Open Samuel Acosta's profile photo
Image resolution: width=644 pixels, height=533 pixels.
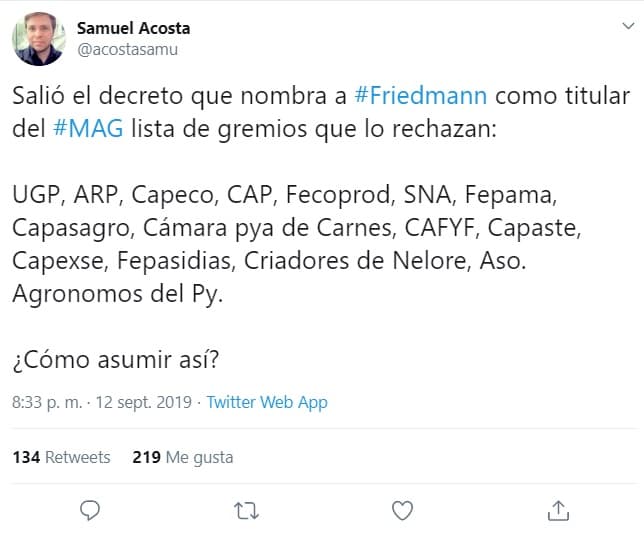(x=39, y=39)
